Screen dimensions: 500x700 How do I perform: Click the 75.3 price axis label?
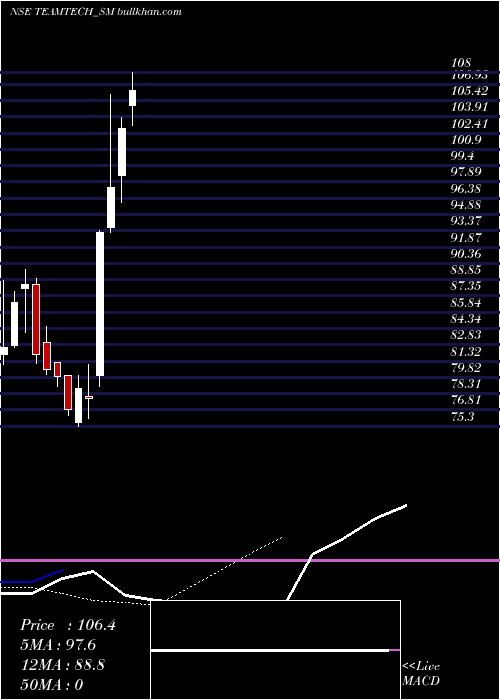(463, 417)
